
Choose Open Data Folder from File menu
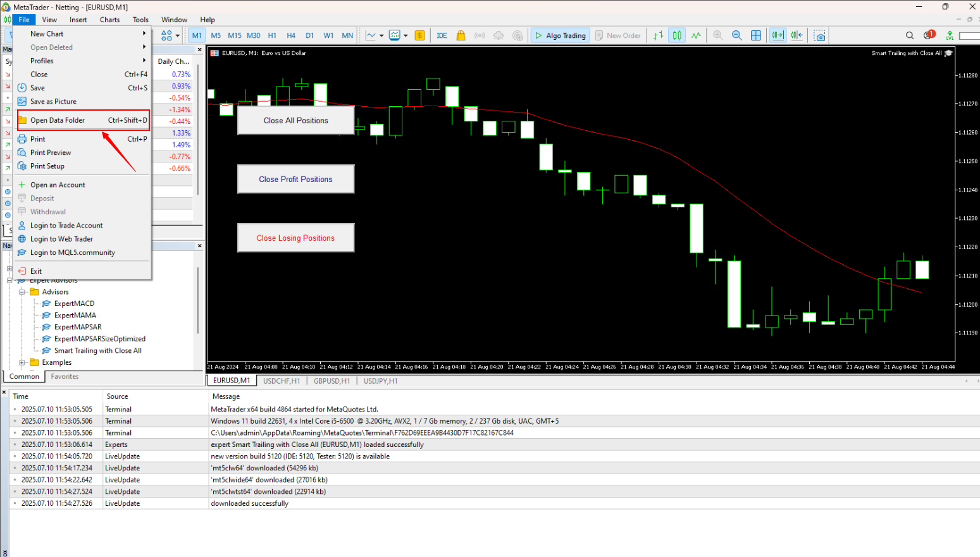tap(82, 120)
